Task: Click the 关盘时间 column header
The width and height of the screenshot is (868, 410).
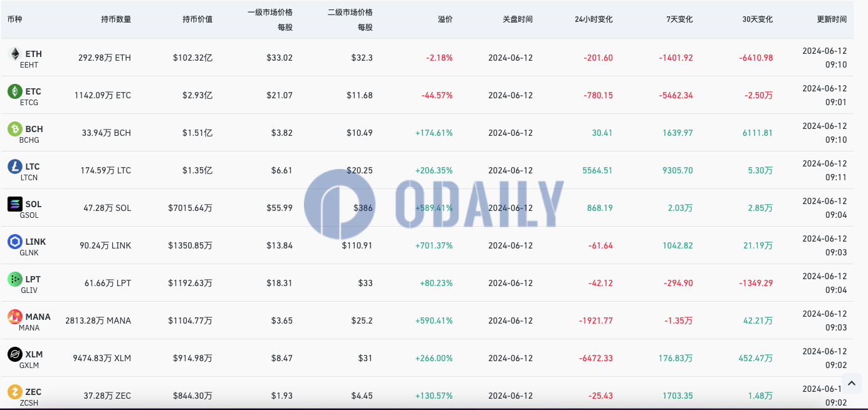Action: click(518, 19)
